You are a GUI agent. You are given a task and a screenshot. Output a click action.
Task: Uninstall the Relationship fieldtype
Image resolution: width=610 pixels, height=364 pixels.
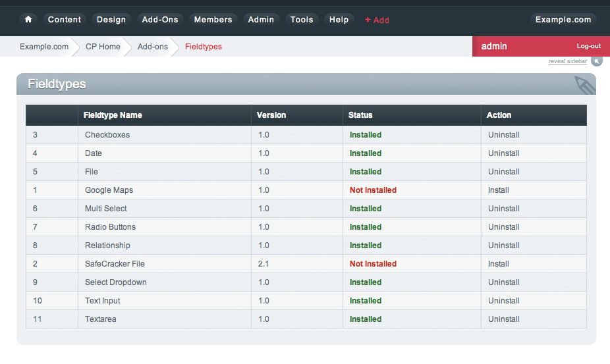(x=504, y=246)
